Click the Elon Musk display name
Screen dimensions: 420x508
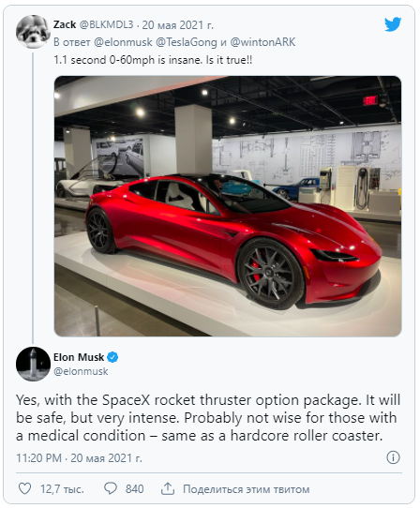click(79, 357)
